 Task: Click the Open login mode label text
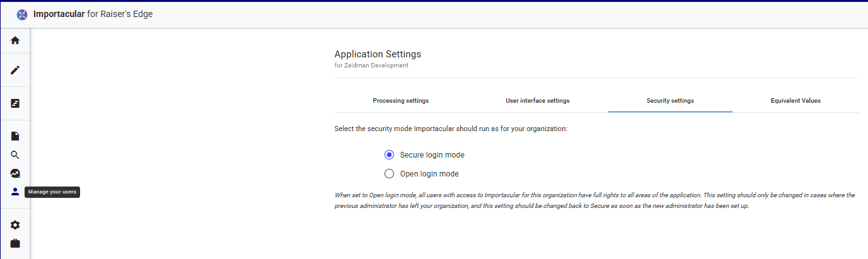429,174
